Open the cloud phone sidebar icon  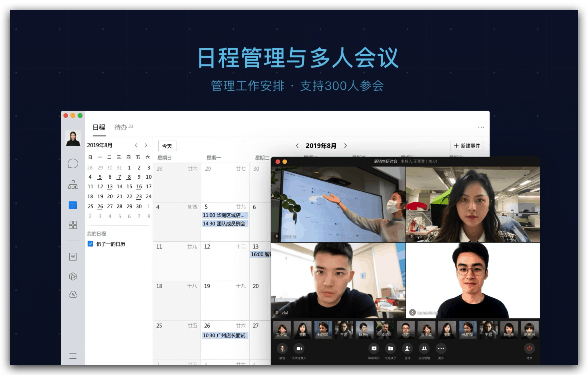[73, 294]
